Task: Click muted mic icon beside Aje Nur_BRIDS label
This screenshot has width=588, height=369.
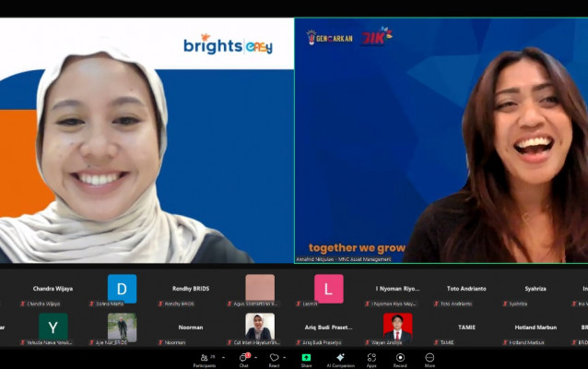Action: click(92, 342)
